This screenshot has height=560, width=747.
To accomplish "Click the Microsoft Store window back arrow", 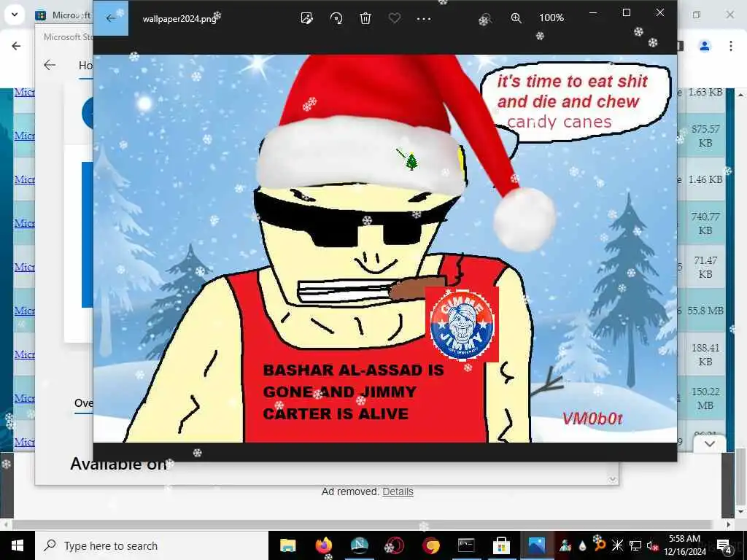I will pyautogui.click(x=50, y=65).
